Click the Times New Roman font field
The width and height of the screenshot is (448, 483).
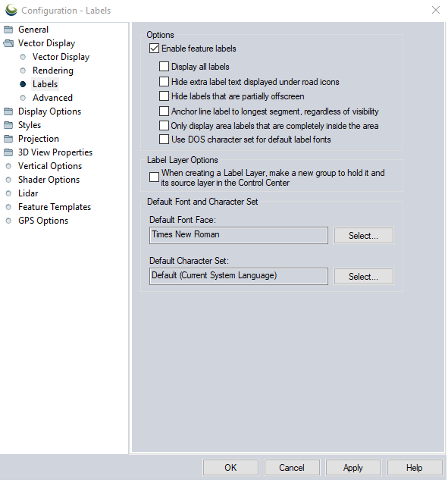239,236
